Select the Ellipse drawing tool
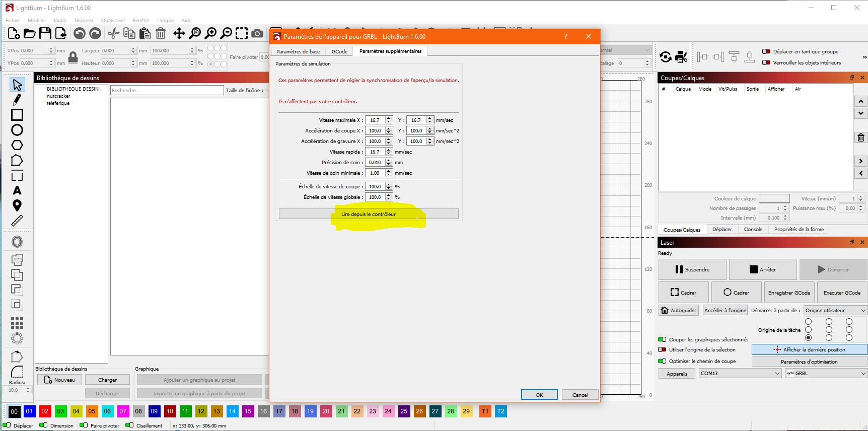This screenshot has width=868, height=431. [x=17, y=130]
